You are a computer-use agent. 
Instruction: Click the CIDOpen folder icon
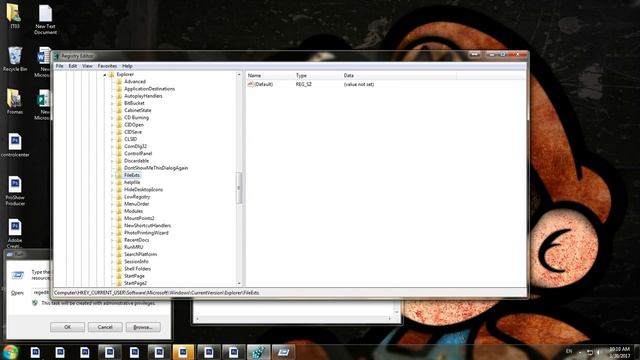[119, 125]
